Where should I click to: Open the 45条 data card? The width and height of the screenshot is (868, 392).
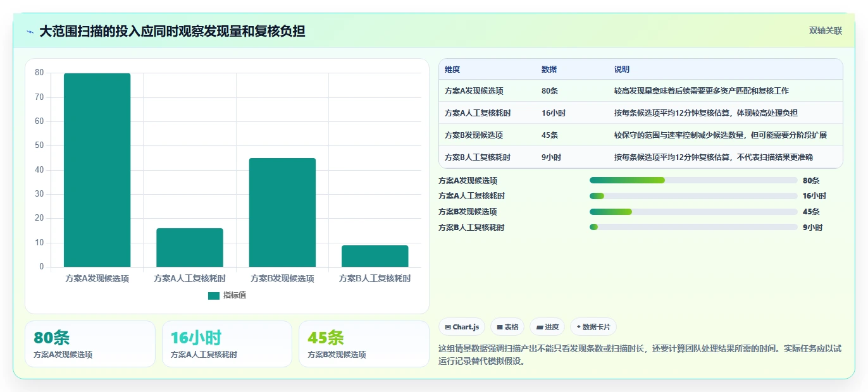click(364, 344)
